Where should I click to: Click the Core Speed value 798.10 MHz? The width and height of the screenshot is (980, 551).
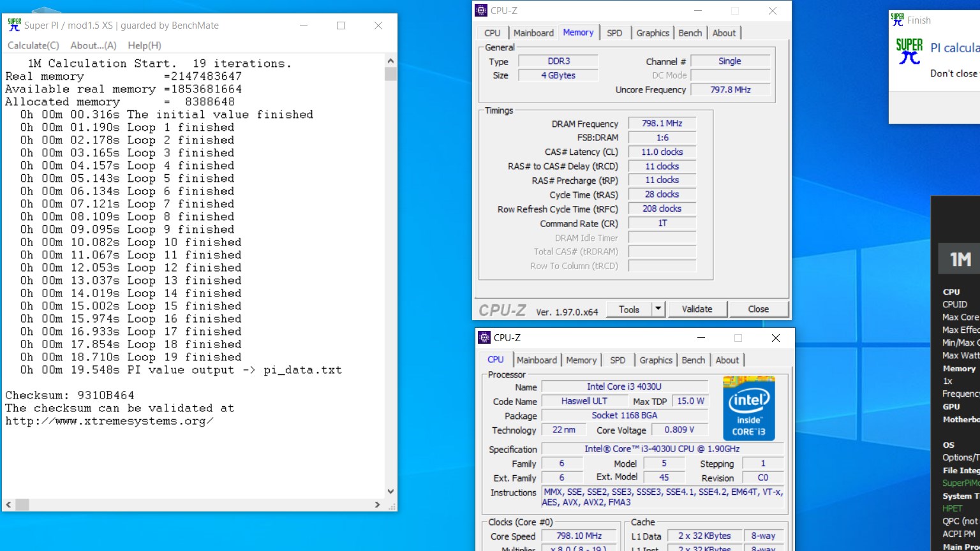[579, 536]
